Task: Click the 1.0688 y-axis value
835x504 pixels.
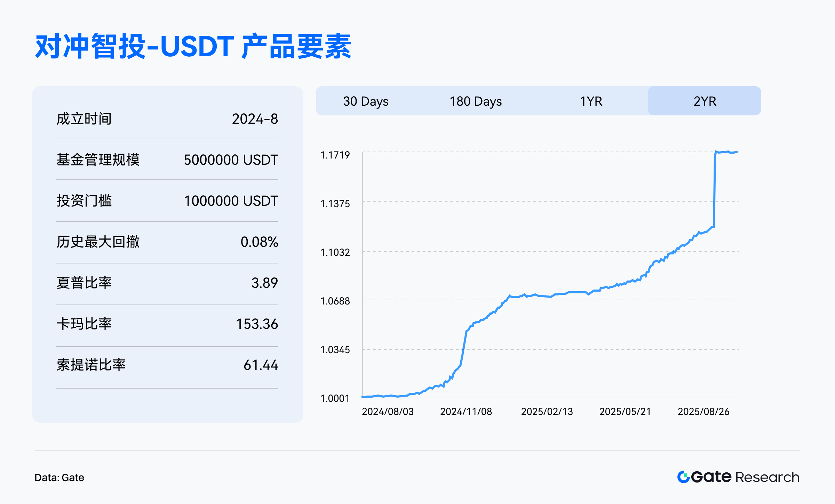Action: (335, 301)
